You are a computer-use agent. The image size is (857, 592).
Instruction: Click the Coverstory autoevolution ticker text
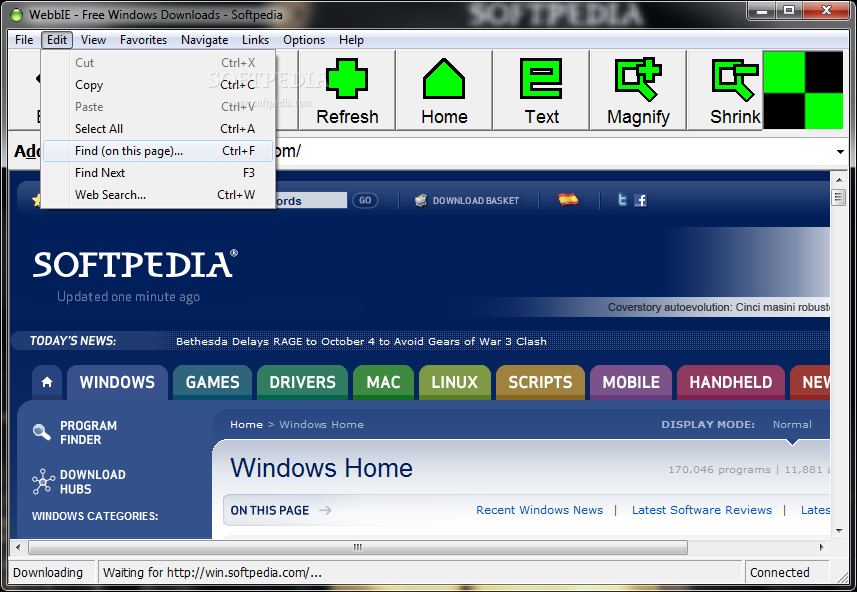coord(719,307)
